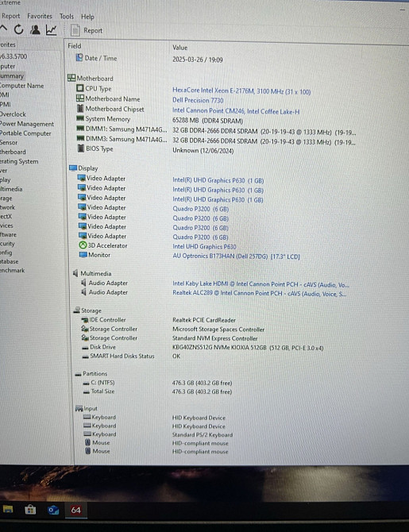Click the Field column header

tap(75, 46)
